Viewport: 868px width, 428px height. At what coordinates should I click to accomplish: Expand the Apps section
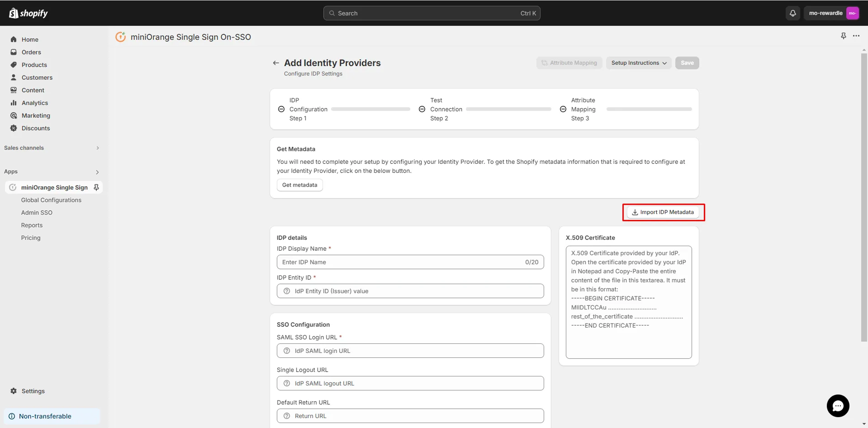pos(97,172)
